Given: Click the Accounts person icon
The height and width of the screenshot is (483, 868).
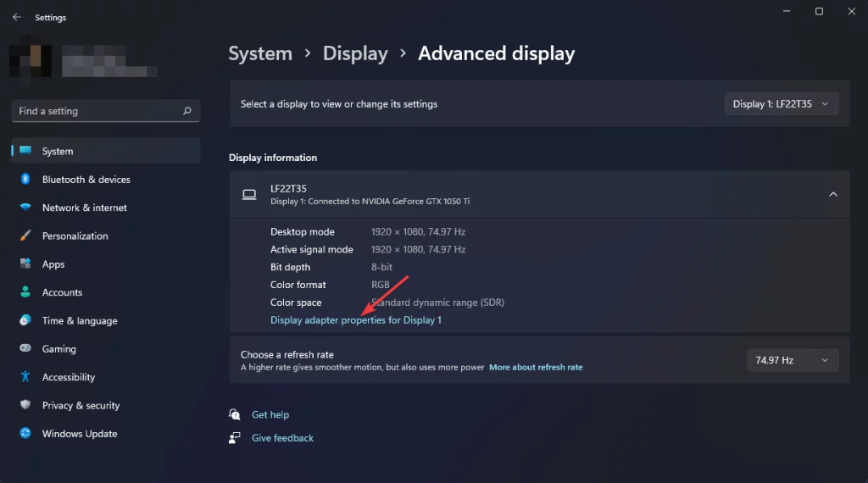Looking at the screenshot, I should [25, 291].
